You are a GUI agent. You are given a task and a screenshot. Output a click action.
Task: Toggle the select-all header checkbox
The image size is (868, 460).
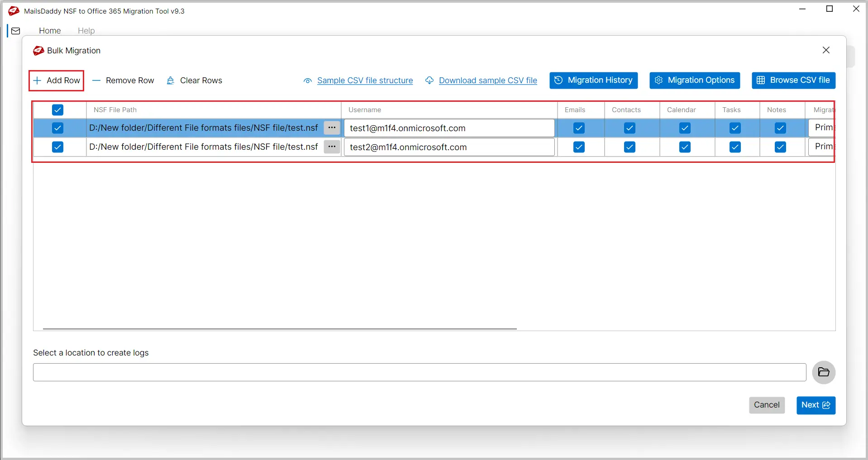[x=57, y=110]
